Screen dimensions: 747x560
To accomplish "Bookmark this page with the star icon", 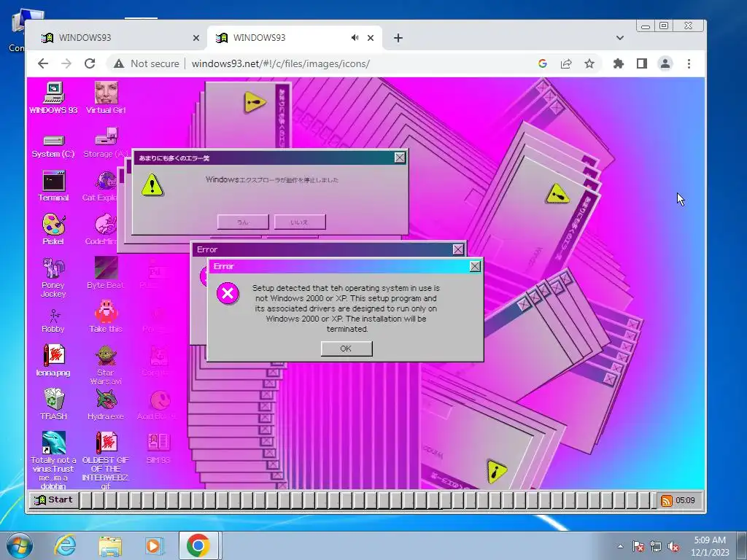I will [589, 63].
